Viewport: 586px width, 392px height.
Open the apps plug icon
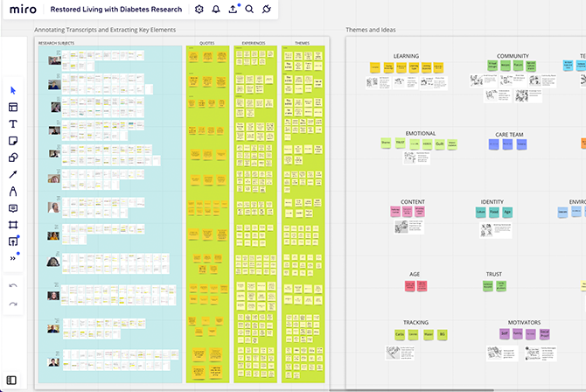click(x=267, y=10)
